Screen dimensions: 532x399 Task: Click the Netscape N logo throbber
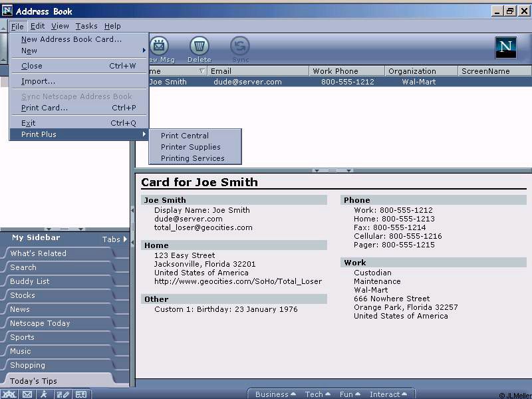505,47
